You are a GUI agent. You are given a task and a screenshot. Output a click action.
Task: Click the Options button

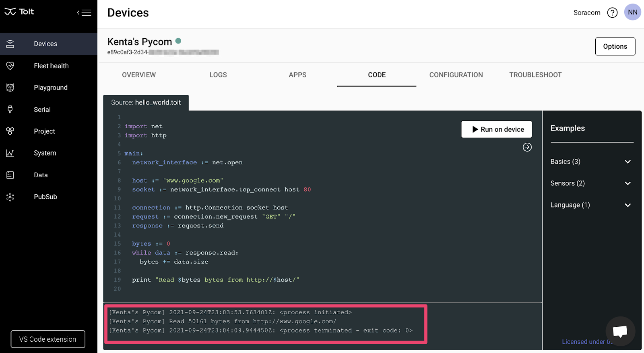(615, 46)
